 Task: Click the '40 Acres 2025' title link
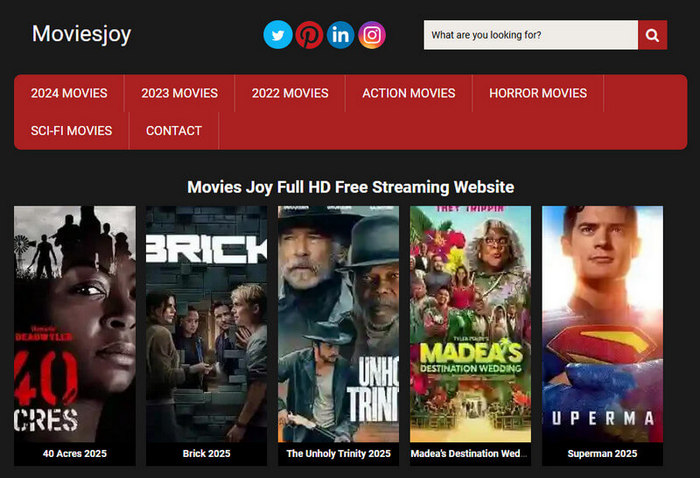(75, 453)
